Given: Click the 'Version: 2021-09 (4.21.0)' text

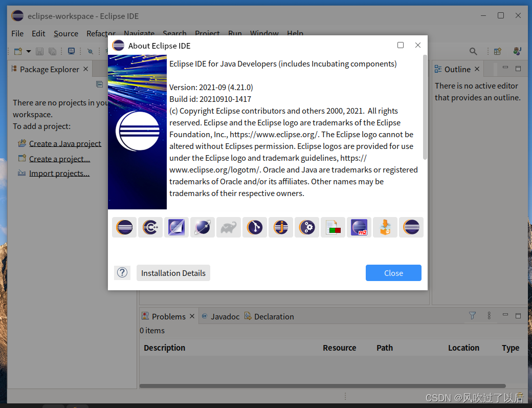Looking at the screenshot, I should tap(211, 87).
